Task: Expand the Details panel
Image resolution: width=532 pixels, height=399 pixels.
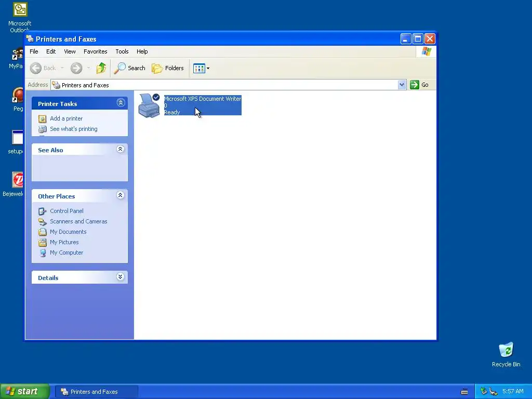Action: pyautogui.click(x=120, y=277)
